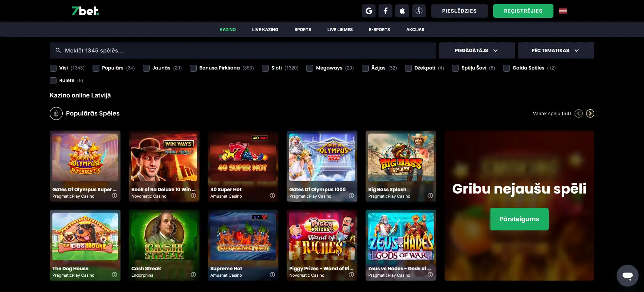Open Vairāk spēļu (64) link
This screenshot has width=644, height=292.
coord(552,113)
